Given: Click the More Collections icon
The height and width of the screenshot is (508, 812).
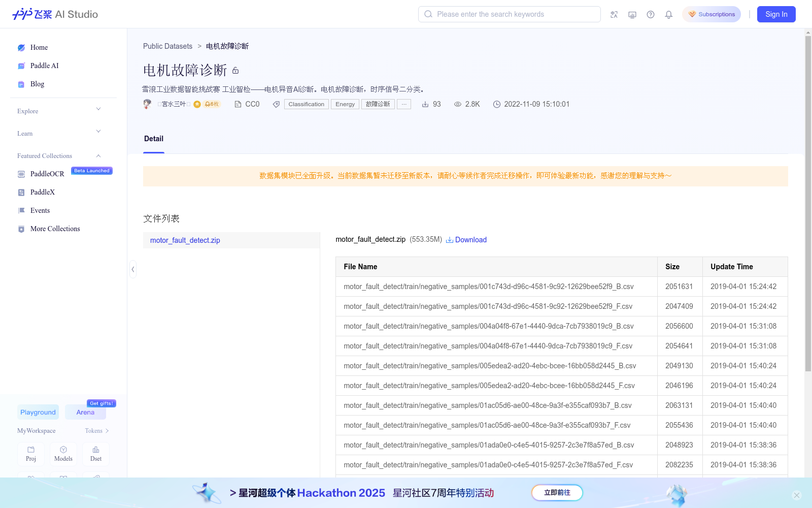Looking at the screenshot, I should pos(21,229).
